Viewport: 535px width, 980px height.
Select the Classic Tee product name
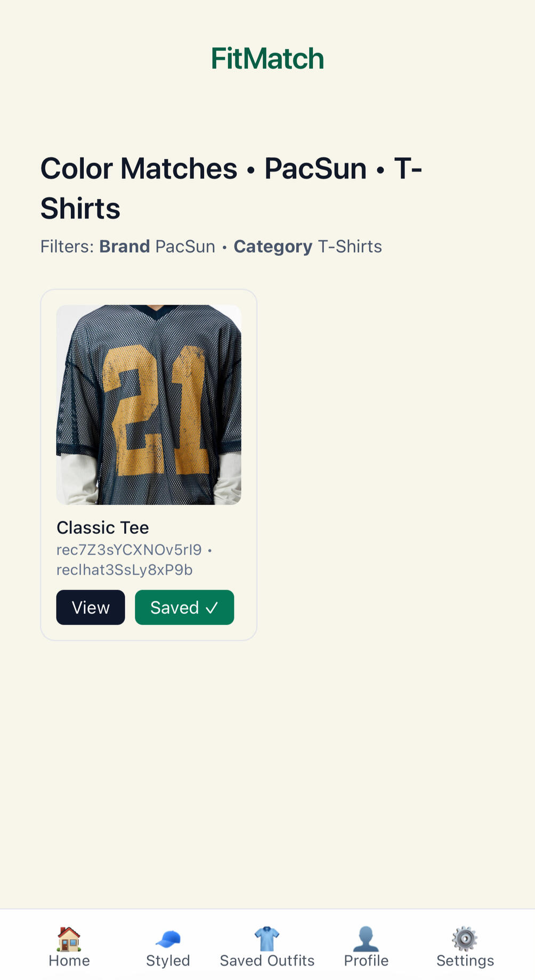[x=103, y=527]
